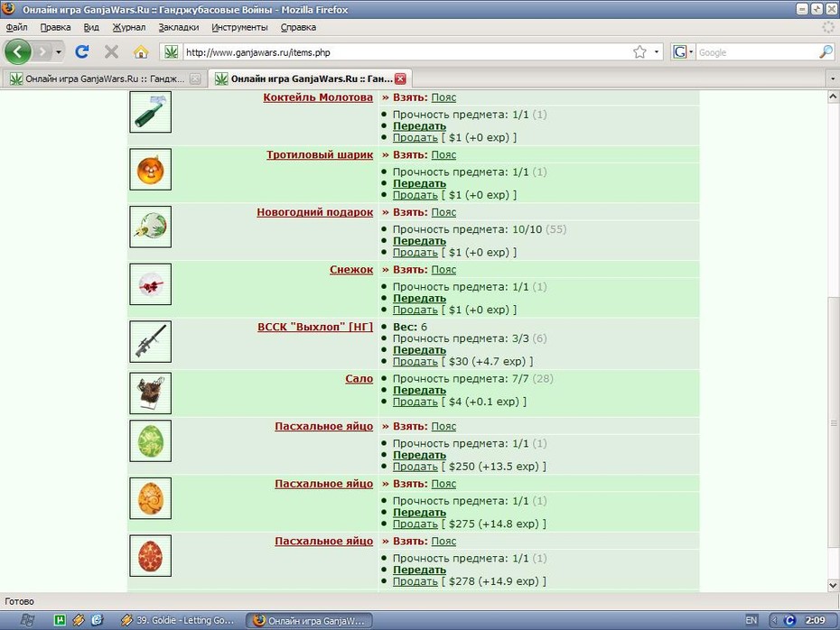Go to home page via the house icon
The image size is (840, 630).
[141, 52]
